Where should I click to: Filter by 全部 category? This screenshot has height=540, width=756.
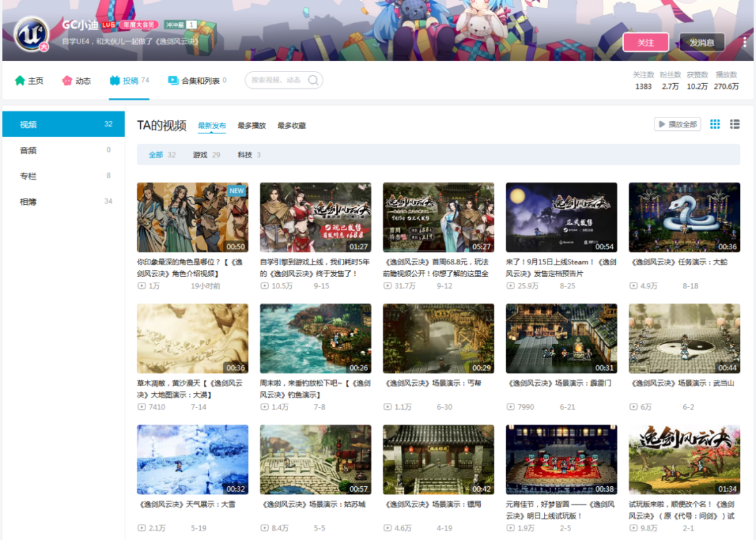point(162,155)
